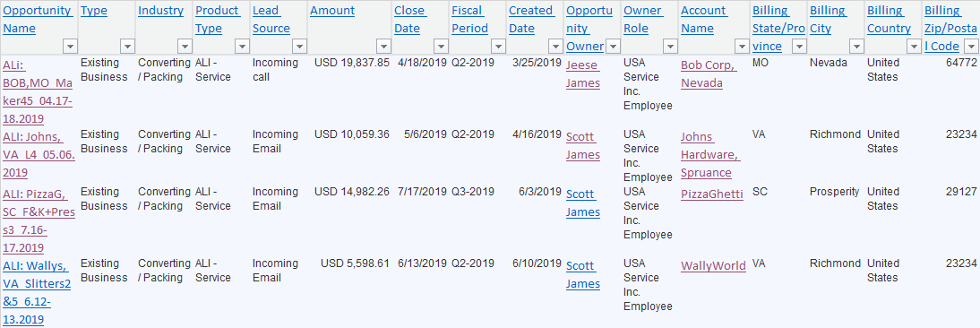The height and width of the screenshot is (328, 980).
Task: Open the Jeese James owner link
Action: pyautogui.click(x=583, y=74)
